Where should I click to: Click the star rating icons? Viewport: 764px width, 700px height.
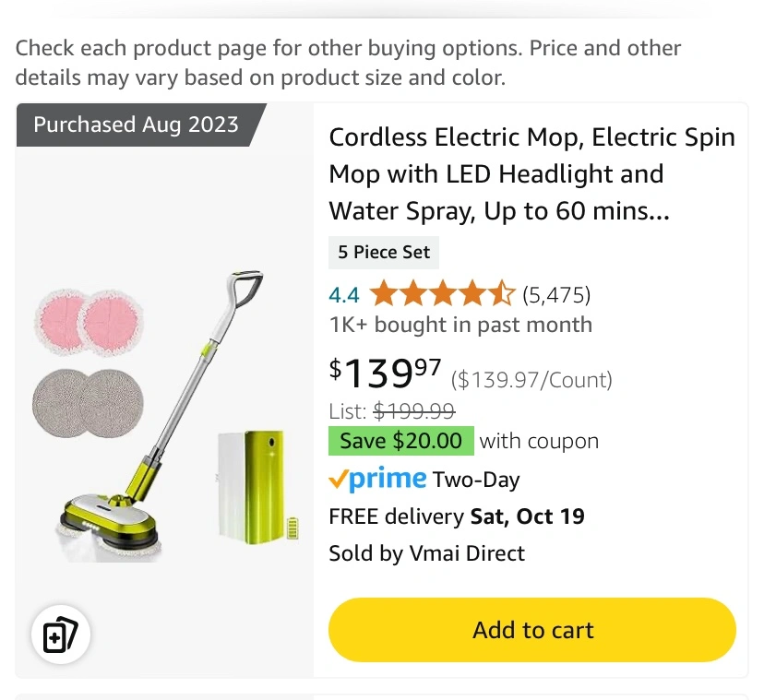coord(442,295)
